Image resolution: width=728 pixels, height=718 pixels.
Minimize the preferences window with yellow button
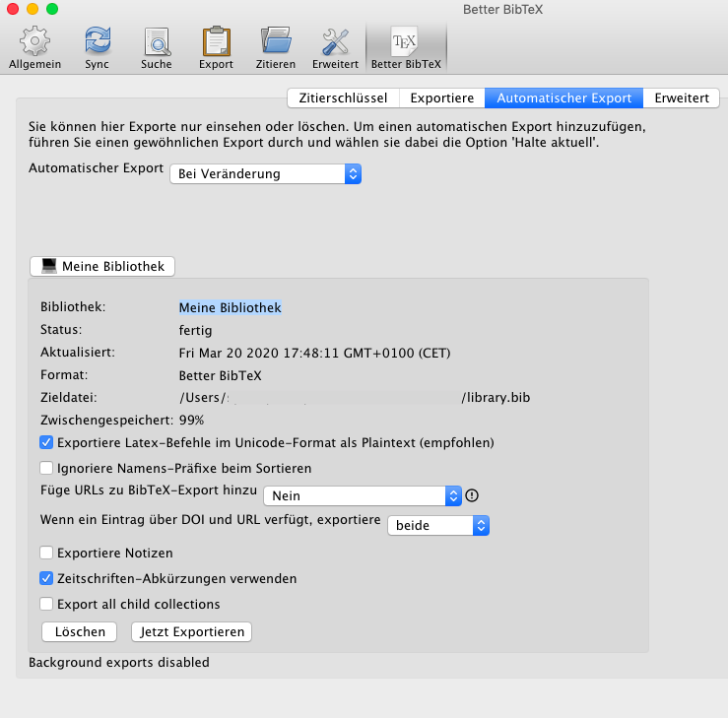tap(33, 9)
